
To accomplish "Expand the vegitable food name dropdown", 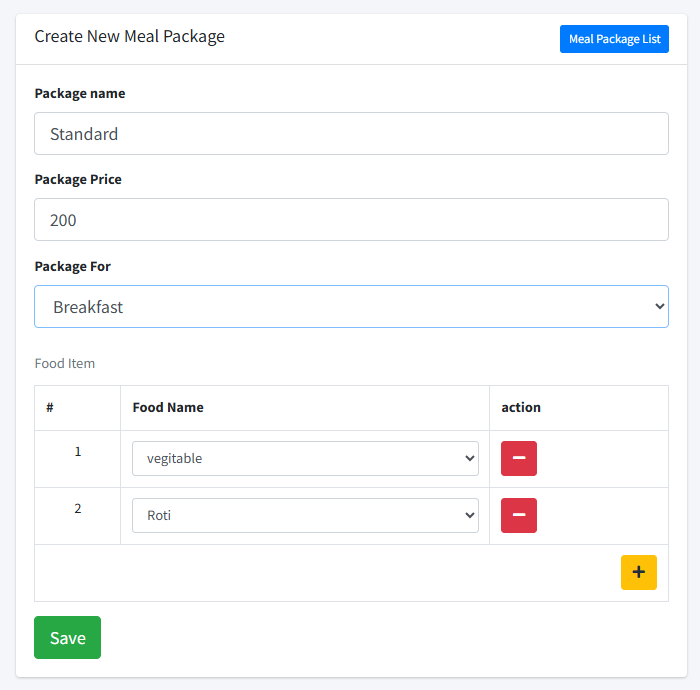I will (x=305, y=458).
